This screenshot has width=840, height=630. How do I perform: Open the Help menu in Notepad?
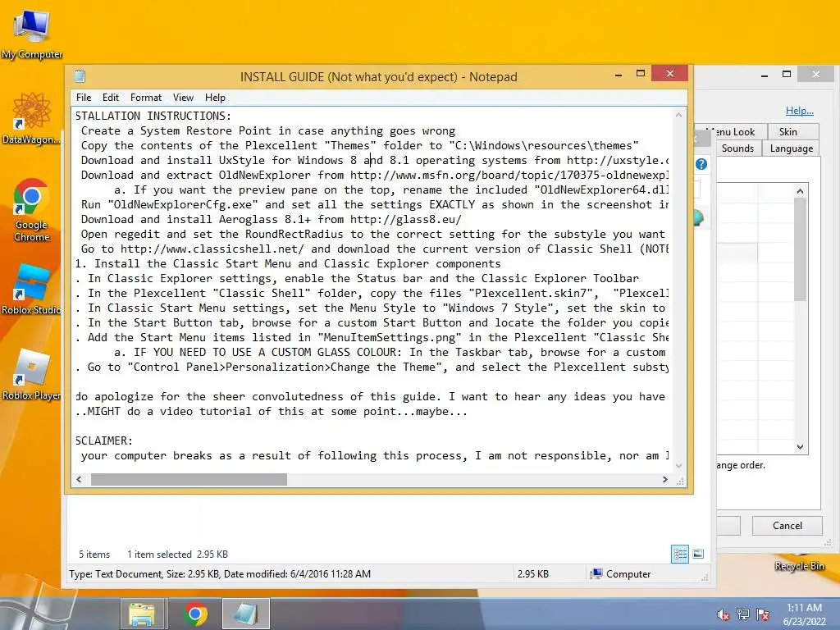pyautogui.click(x=215, y=98)
